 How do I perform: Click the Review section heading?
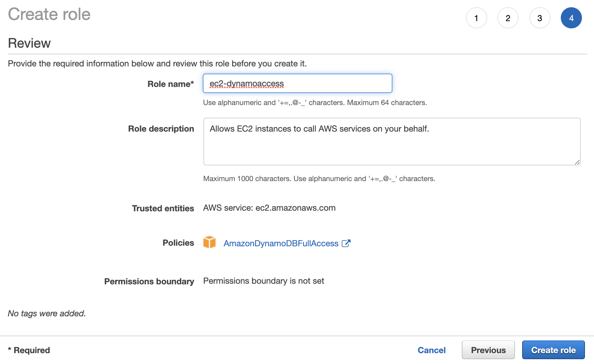[x=29, y=43]
